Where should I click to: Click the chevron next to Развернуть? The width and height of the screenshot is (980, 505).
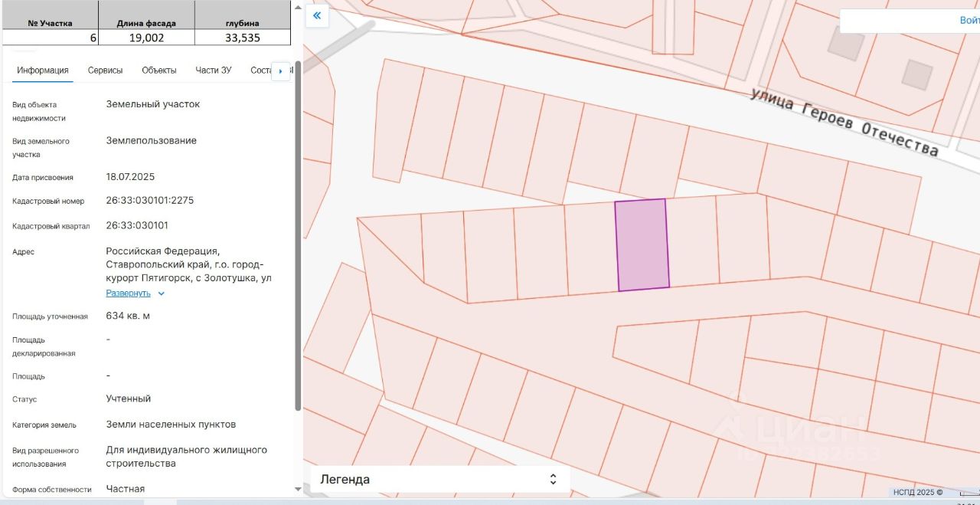(x=161, y=293)
